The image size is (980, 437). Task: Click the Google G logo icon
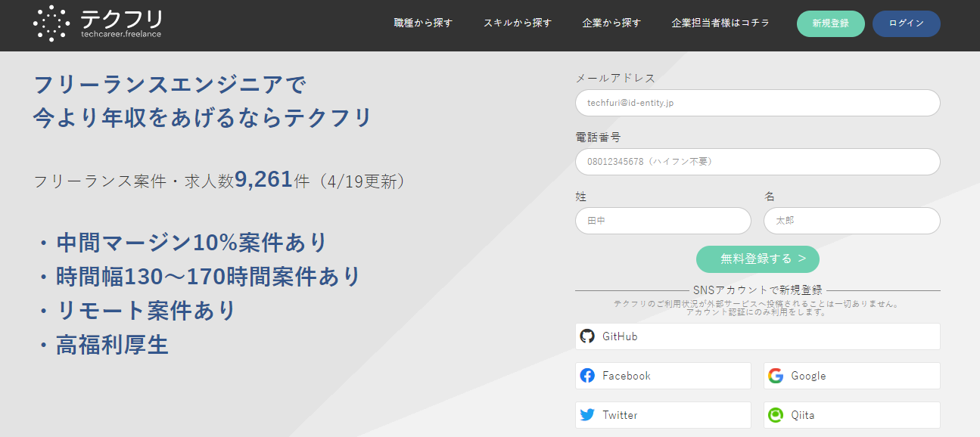coord(776,376)
